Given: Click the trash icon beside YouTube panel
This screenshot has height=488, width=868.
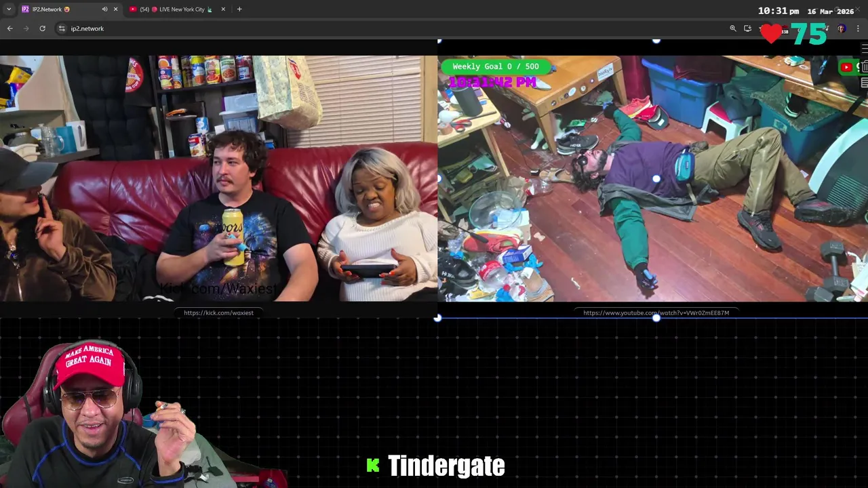Looking at the screenshot, I should click(x=864, y=66).
